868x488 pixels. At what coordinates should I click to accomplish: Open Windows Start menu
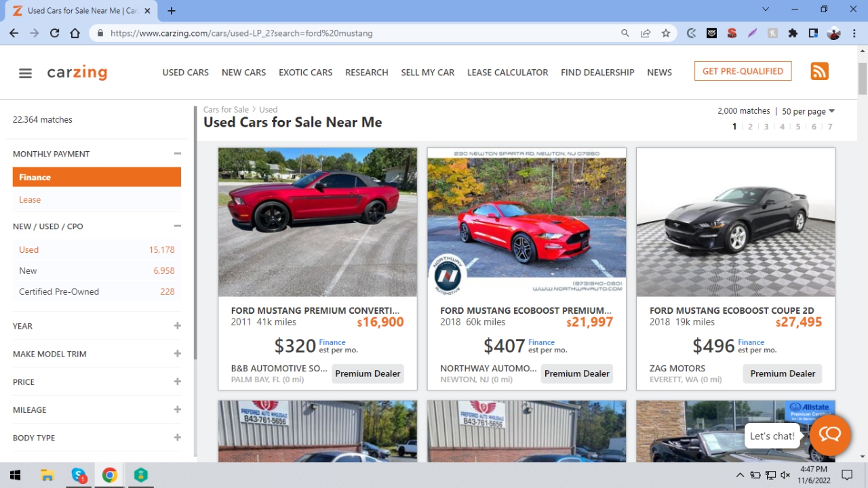pos(15,475)
